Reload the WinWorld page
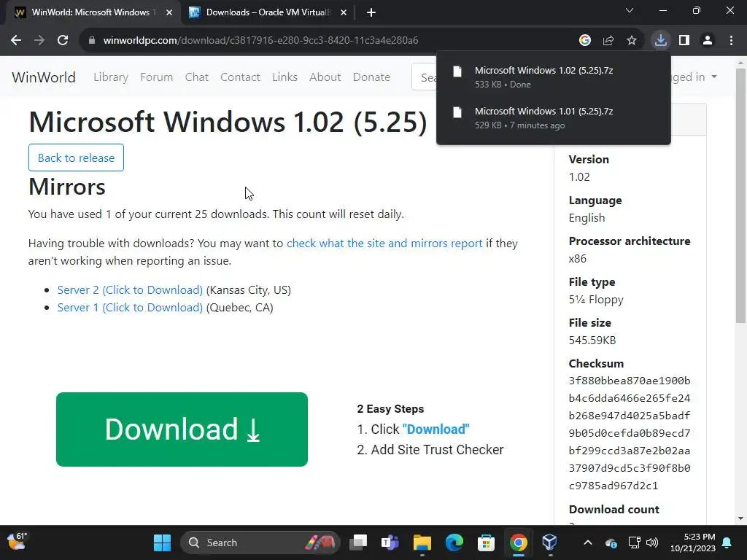This screenshot has height=560, width=747. coord(63,41)
